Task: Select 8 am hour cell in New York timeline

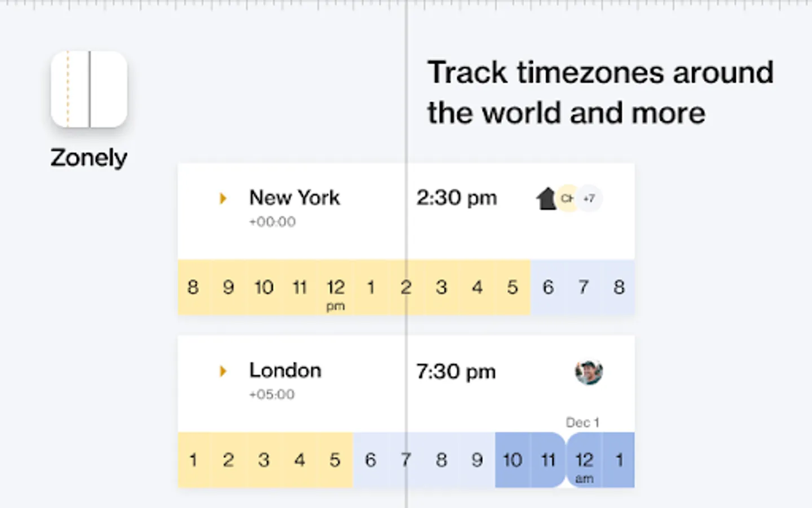Action: (193, 287)
